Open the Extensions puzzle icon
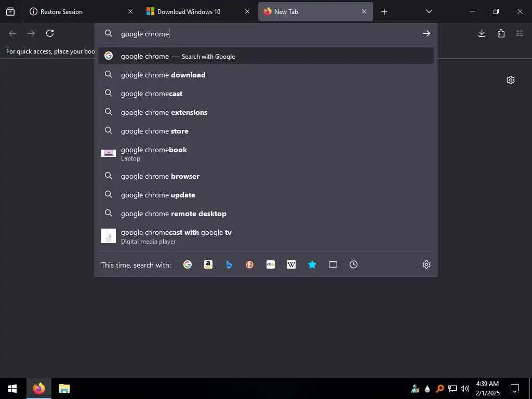This screenshot has height=399, width=532. point(501,33)
